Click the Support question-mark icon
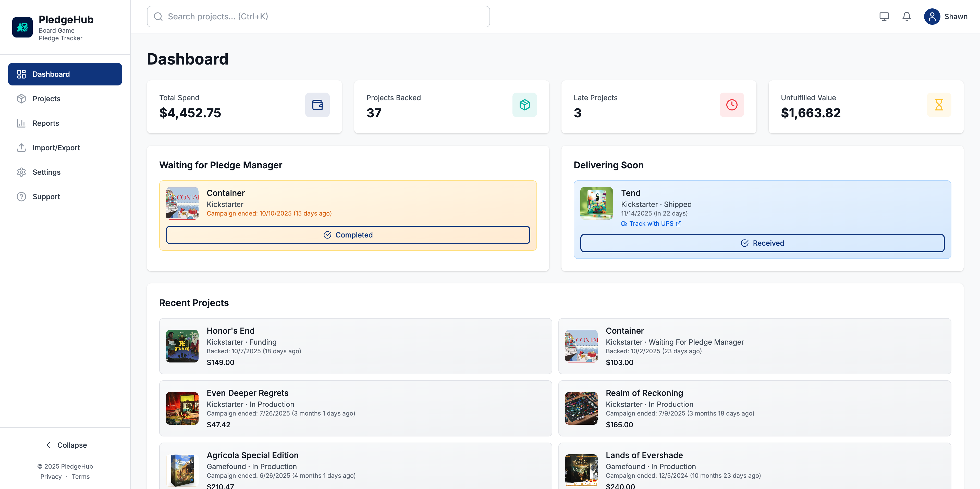This screenshot has height=489, width=980. pyautogui.click(x=21, y=197)
